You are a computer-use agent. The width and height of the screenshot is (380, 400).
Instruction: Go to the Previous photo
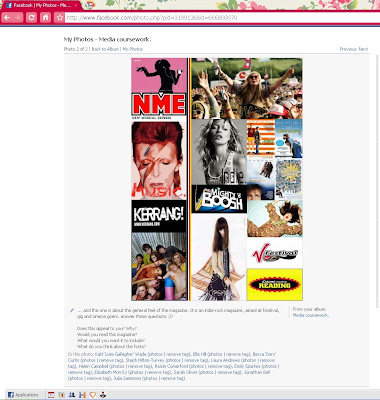click(348, 49)
